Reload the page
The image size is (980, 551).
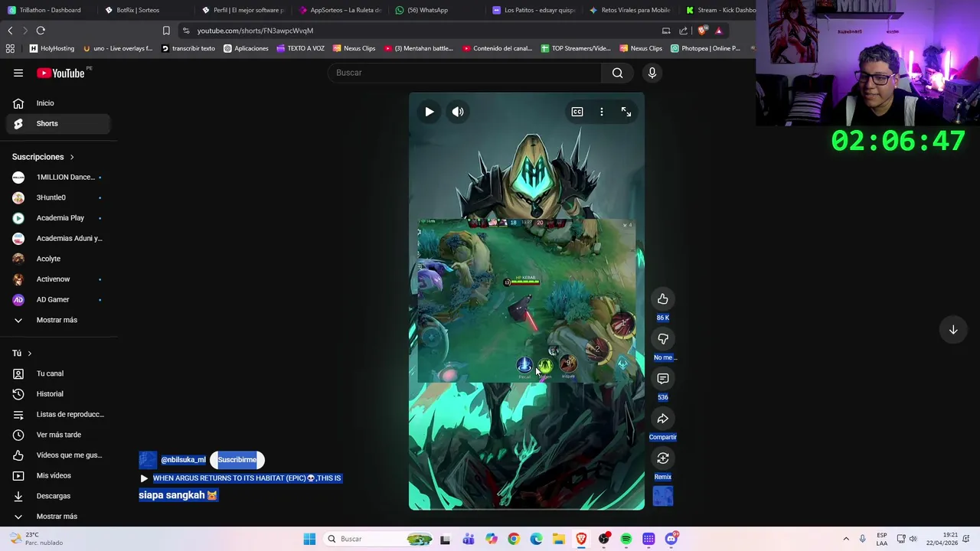click(x=41, y=31)
